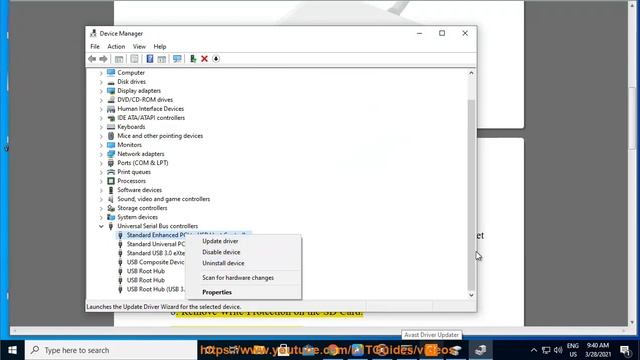Viewport: 640px width, 360px height.
Task: Select the Standard USB 3.0 eXtensible controller entry
Action: pos(156,253)
